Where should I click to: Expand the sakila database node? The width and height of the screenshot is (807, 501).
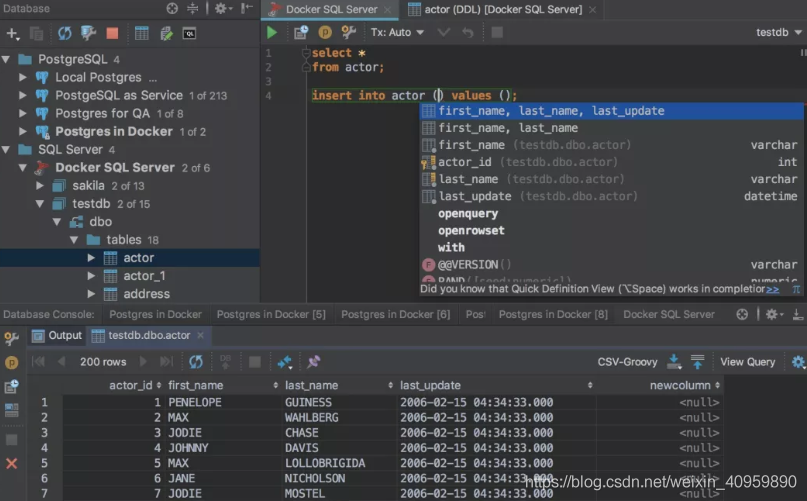click(x=40, y=186)
